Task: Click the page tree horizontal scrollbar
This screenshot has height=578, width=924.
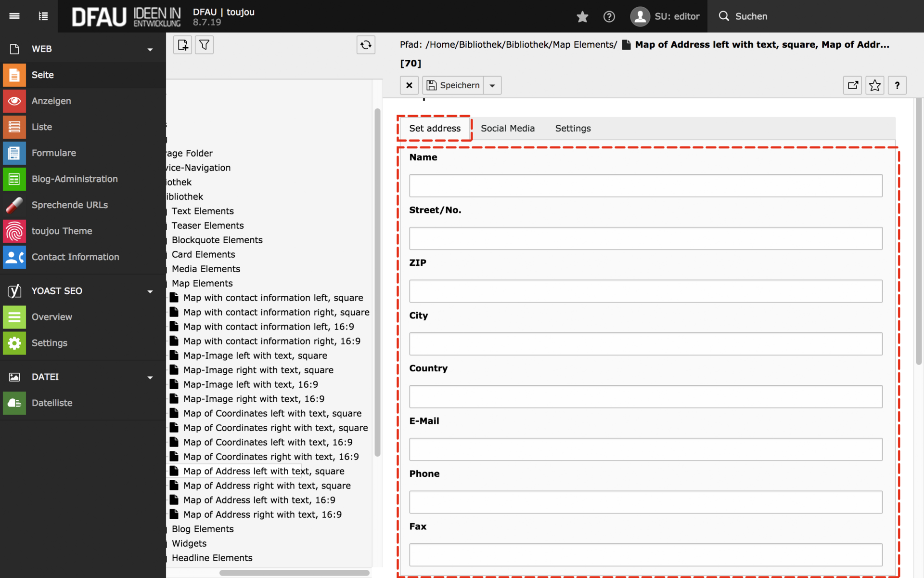Action: click(294, 573)
